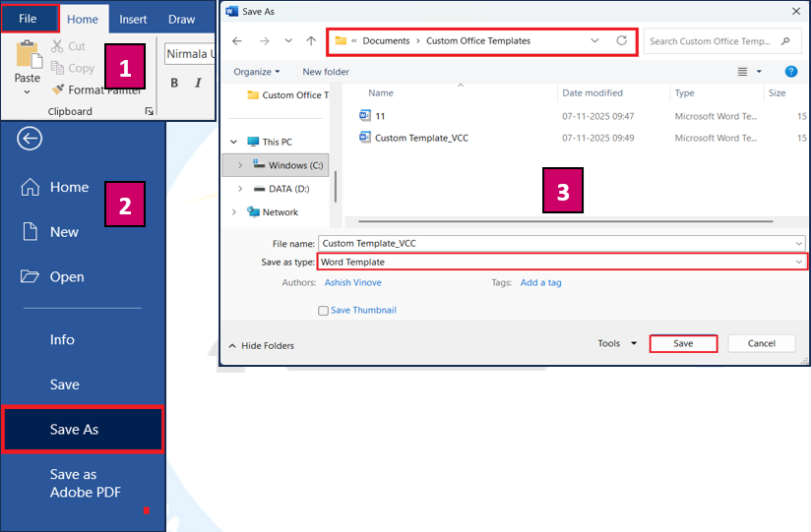
Task: Select the Format Painter brush icon
Action: coord(58,89)
